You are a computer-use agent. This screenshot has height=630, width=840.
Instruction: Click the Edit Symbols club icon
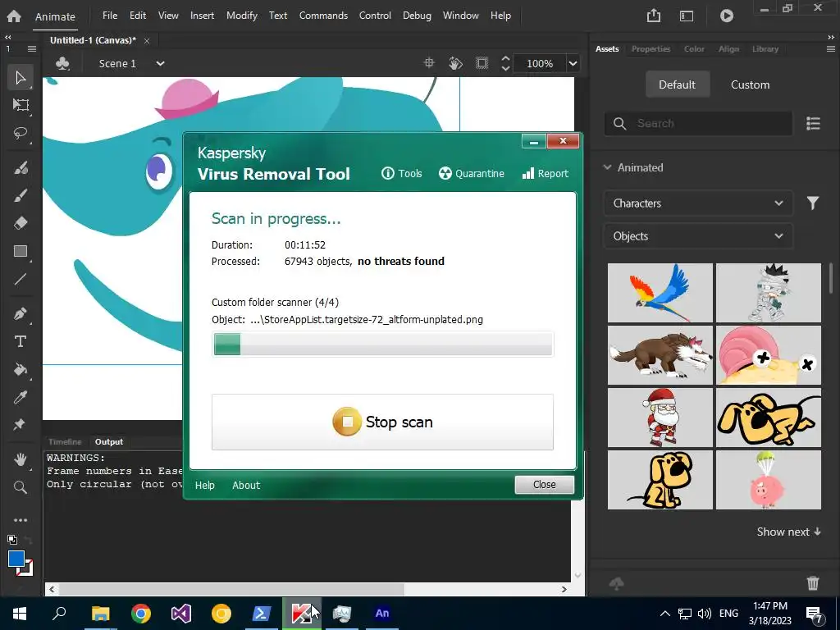pyautogui.click(x=62, y=63)
